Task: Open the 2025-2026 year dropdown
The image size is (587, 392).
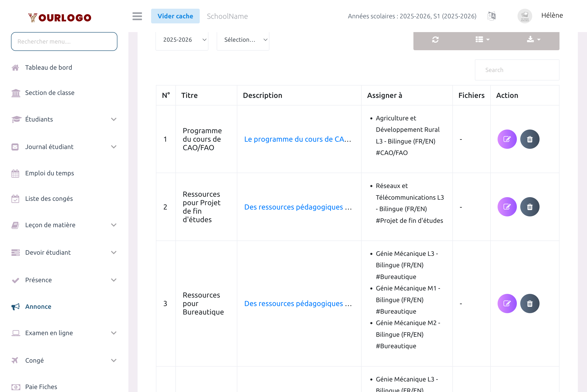Action: (x=182, y=39)
